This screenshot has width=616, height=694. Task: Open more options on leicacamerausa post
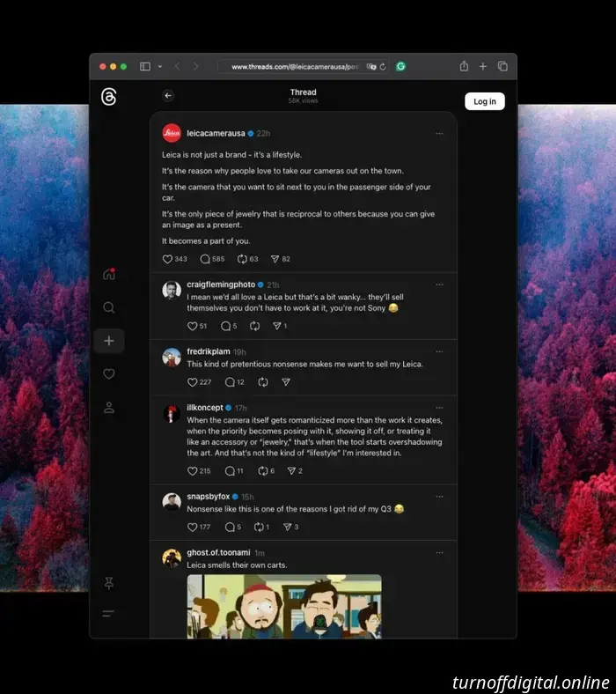(x=439, y=133)
